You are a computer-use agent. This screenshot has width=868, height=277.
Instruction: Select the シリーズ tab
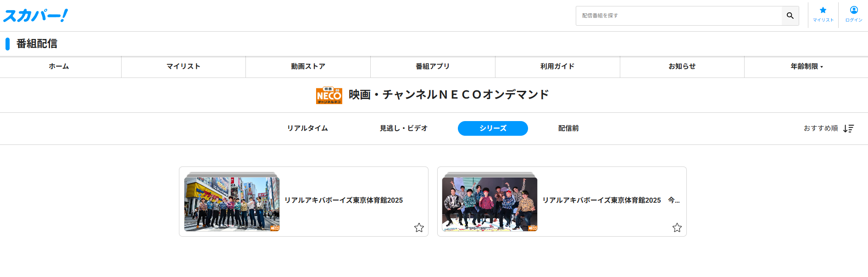pos(493,128)
